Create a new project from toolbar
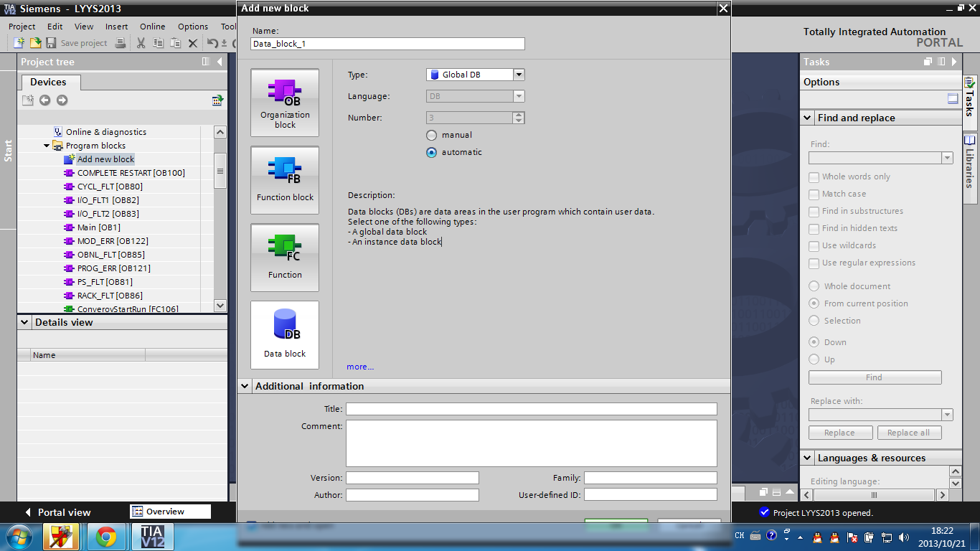The height and width of the screenshot is (551, 980). pos(19,43)
